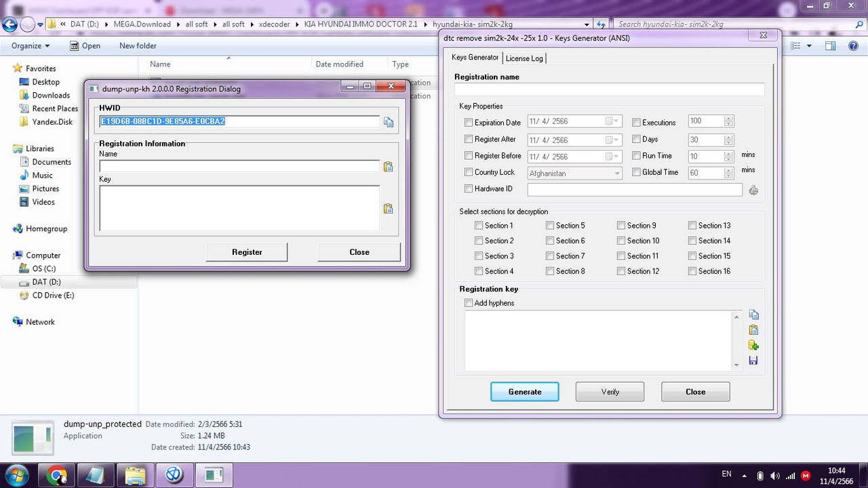Select CD Drive (E:) in navigation pane
Screen dimensions: 868x488
pos(54,296)
